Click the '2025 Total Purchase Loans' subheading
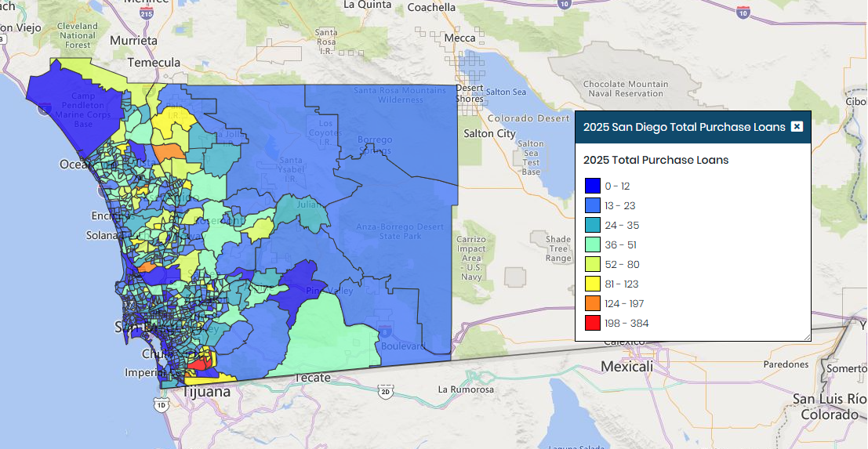 point(656,161)
